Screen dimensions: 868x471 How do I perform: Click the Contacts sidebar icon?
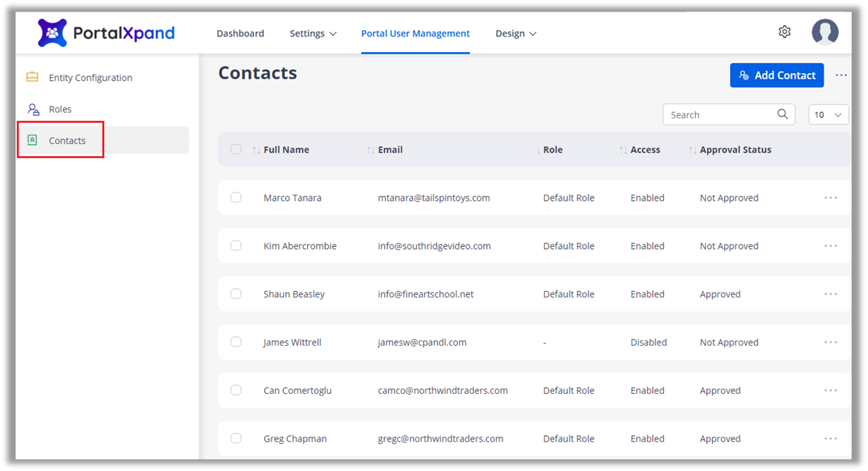tap(32, 140)
